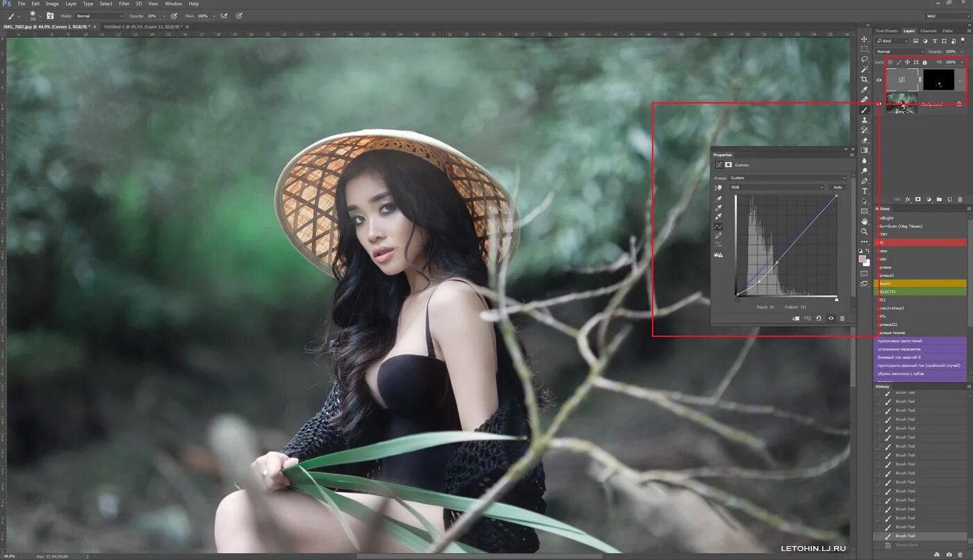Select the Brush tool in the toolbar
This screenshot has width=973, height=560.
point(864,110)
